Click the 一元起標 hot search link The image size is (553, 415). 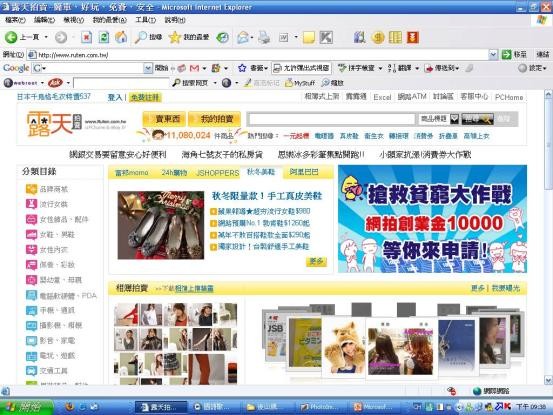coord(296,136)
